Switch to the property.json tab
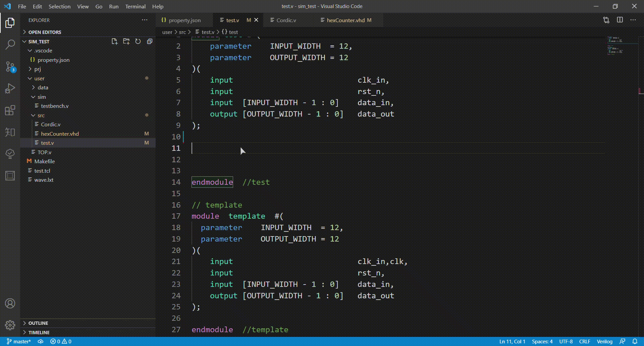 [x=184, y=20]
